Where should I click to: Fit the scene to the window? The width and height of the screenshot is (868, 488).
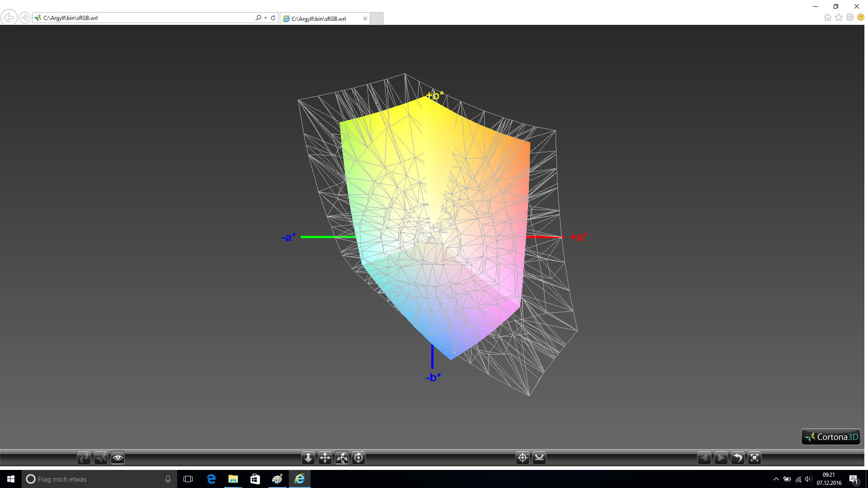coord(755,458)
